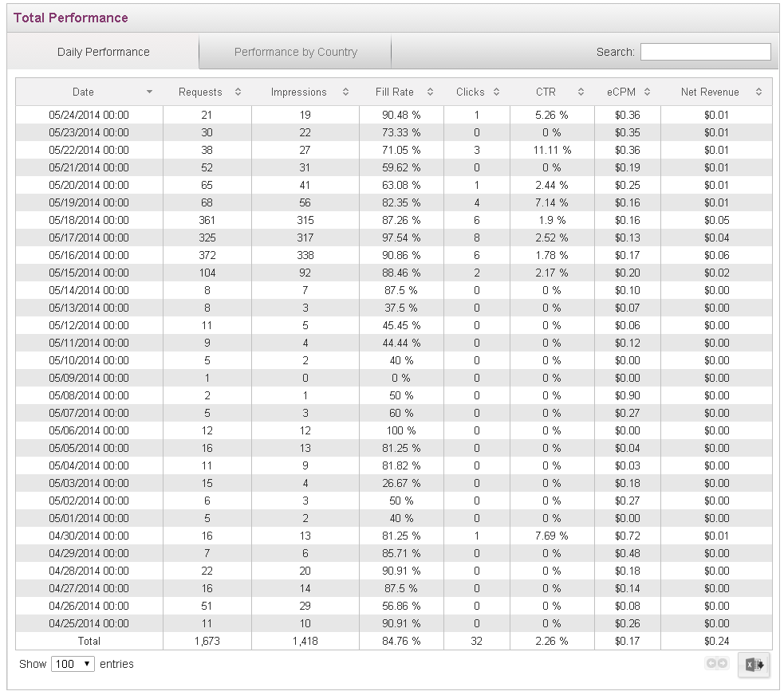Click the Total row label cell
This screenshot has width=784, height=695.
tap(89, 641)
